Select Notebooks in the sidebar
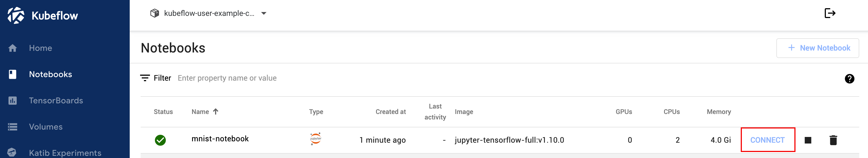868x158 pixels. coord(51,74)
